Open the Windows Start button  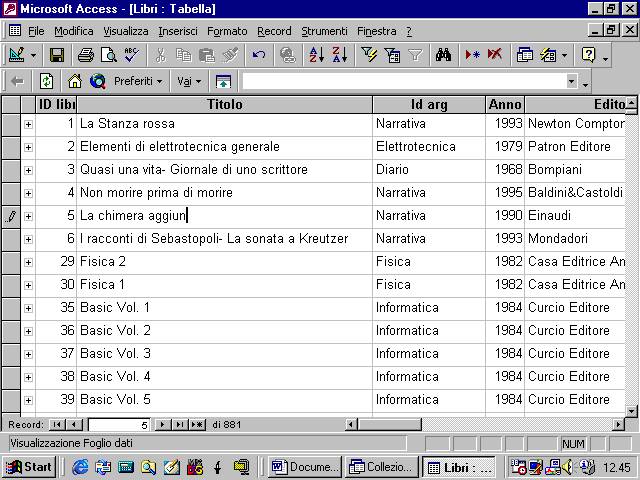pyautogui.click(x=29, y=467)
